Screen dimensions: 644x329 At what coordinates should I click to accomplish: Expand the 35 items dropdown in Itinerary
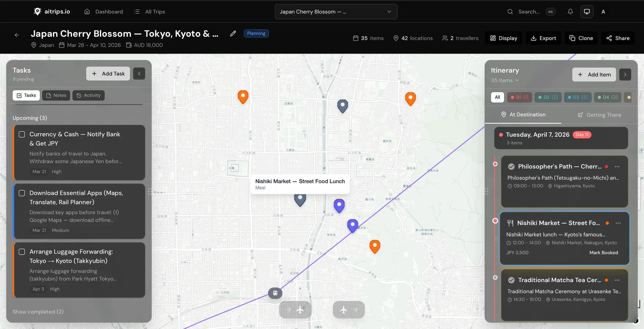pos(504,80)
